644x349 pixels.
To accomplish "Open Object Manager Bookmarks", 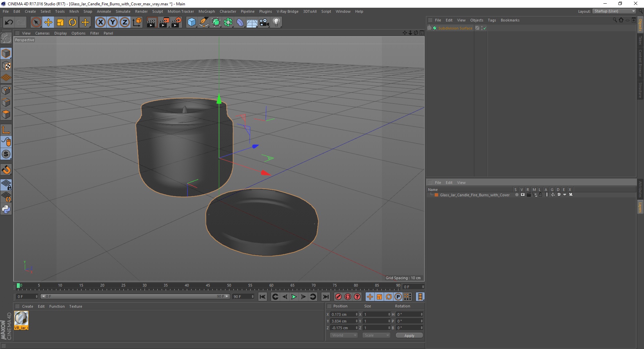I will pos(510,20).
